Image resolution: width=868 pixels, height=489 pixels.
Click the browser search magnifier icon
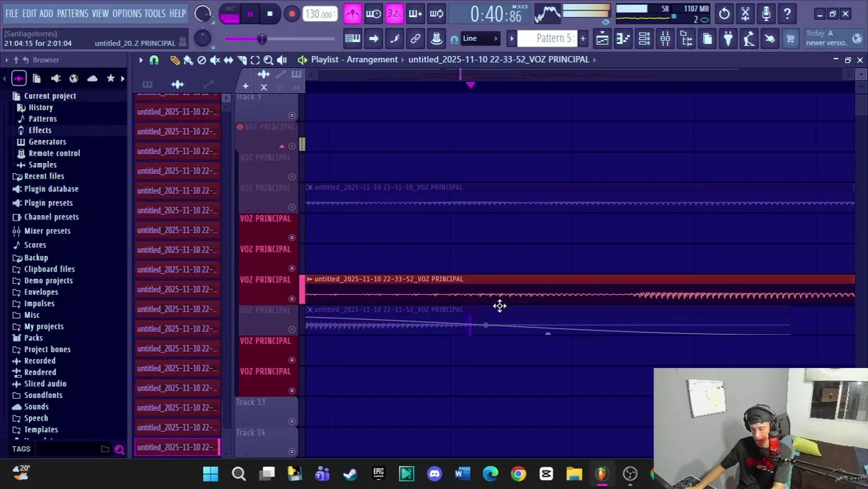pyautogui.click(x=119, y=449)
